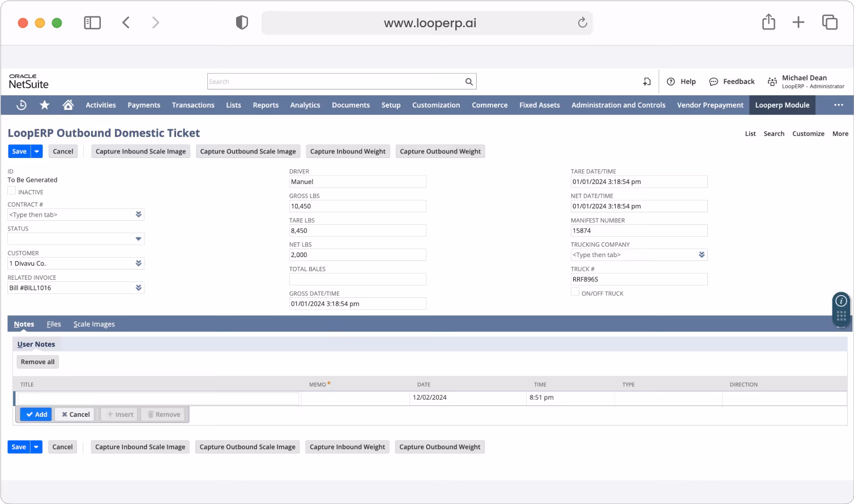
Task: Click the browser share icon
Action: click(x=768, y=22)
